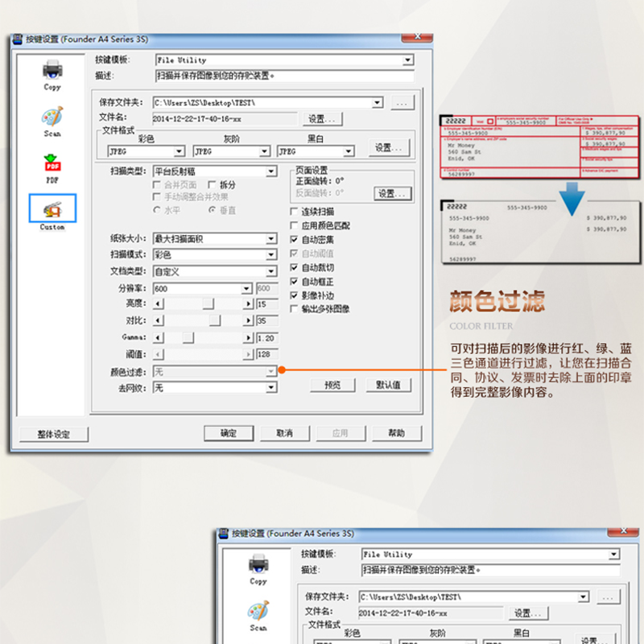
Task: Click the 对比 slider thumb
Action: pyautogui.click(x=215, y=321)
